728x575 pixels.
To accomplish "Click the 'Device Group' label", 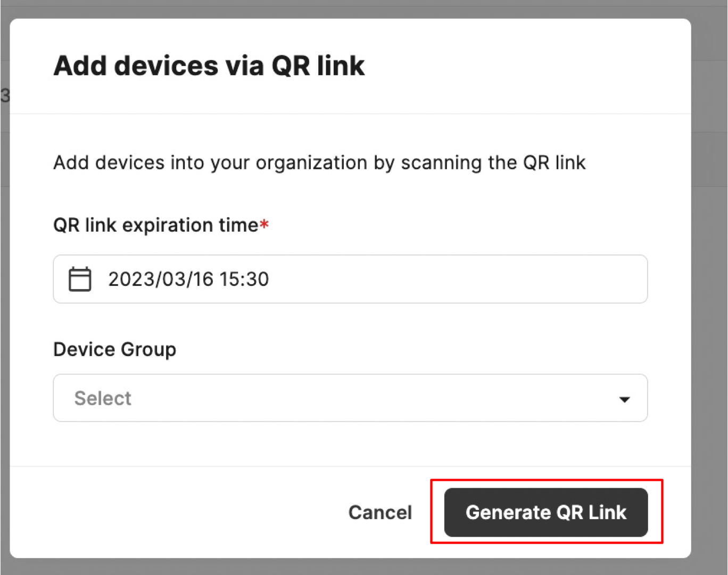I will 114,349.
